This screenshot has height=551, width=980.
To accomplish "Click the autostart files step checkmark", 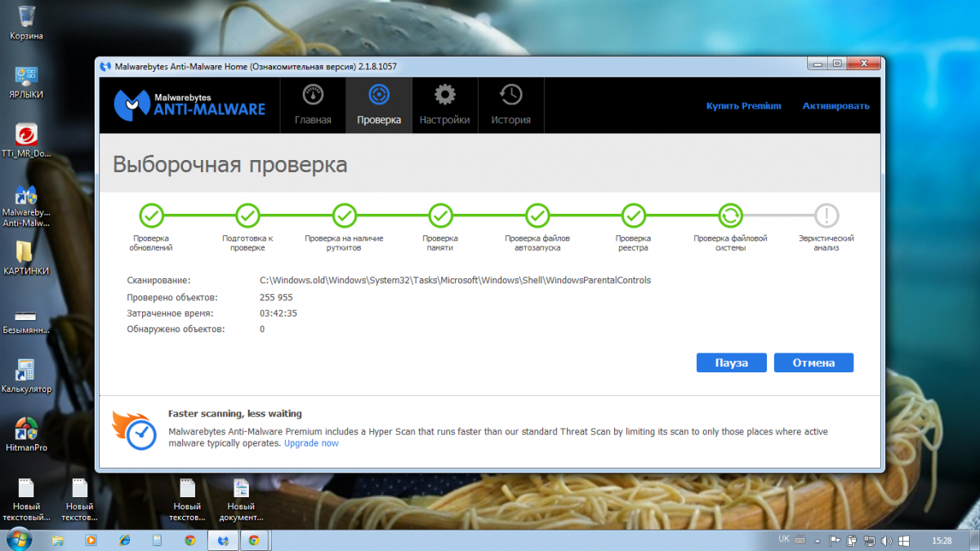I will 537,216.
